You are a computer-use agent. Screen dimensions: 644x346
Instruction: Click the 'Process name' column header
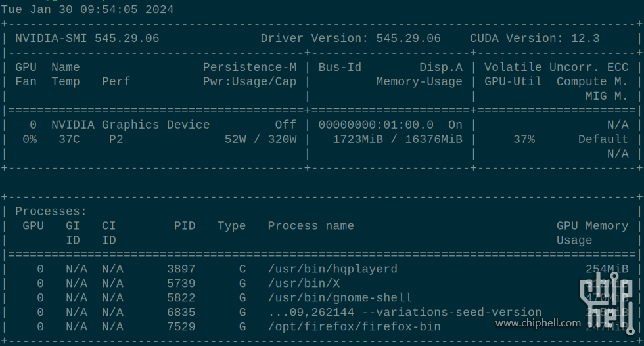tap(311, 226)
